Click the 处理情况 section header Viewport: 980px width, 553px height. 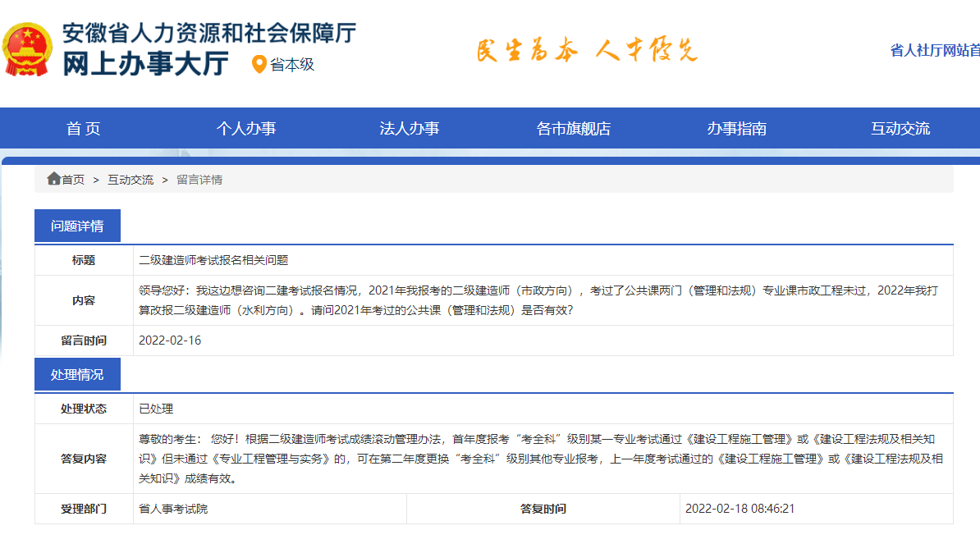79,373
